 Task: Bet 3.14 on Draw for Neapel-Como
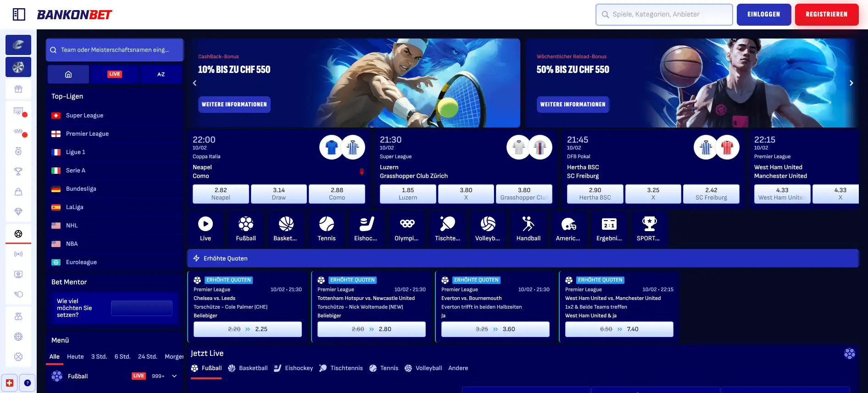click(x=279, y=194)
